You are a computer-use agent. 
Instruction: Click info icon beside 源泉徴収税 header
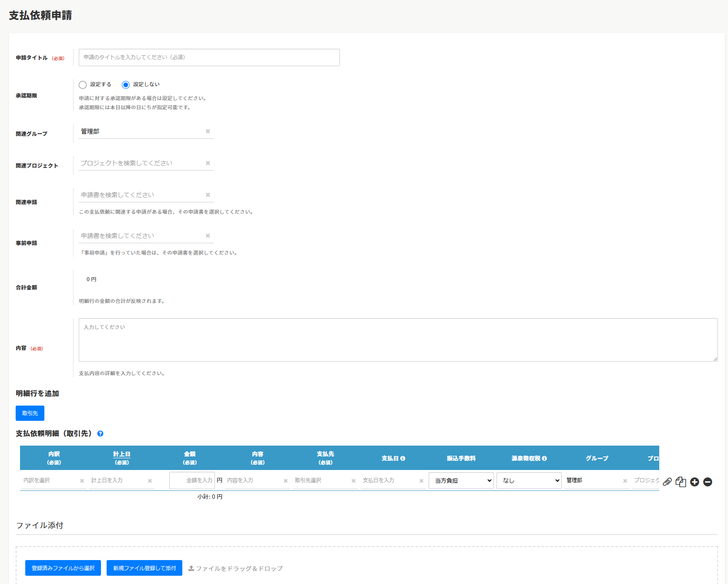544,458
